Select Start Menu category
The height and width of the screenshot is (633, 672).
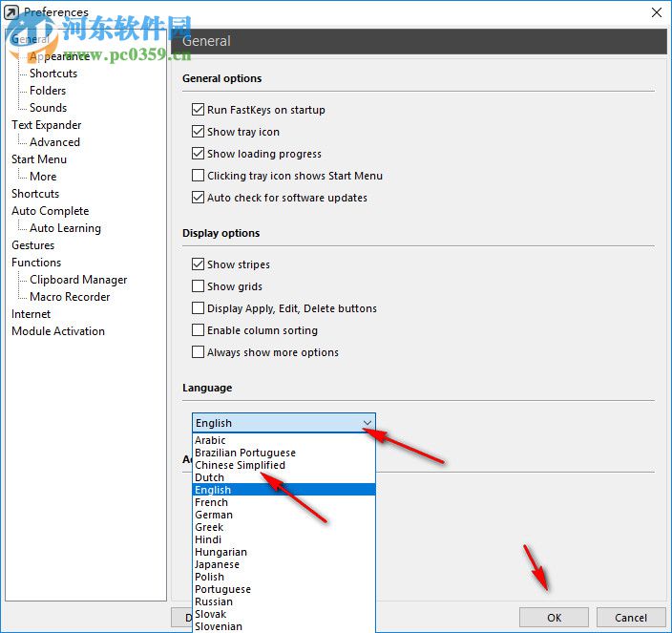[39, 159]
